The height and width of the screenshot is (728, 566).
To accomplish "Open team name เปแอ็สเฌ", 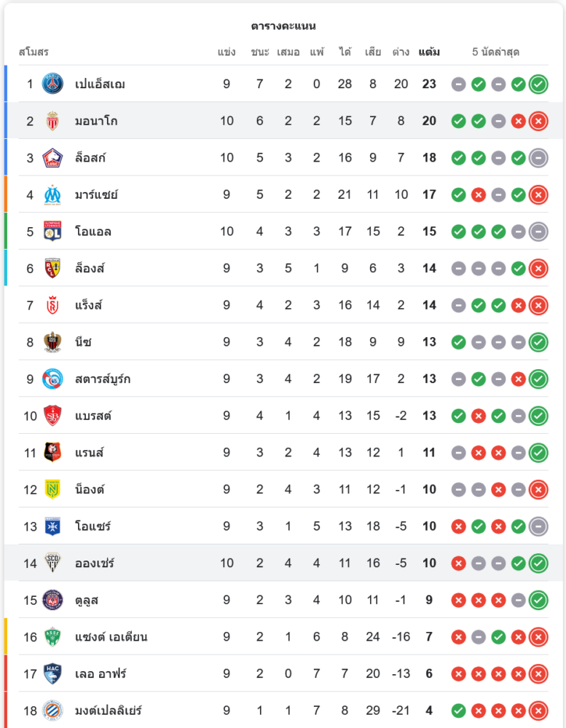I will coord(101,84).
